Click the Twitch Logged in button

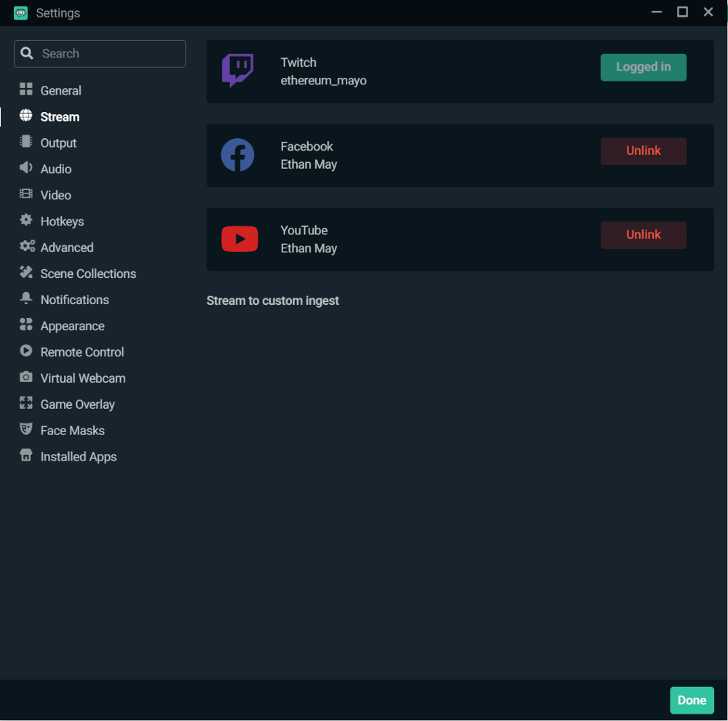[643, 67]
